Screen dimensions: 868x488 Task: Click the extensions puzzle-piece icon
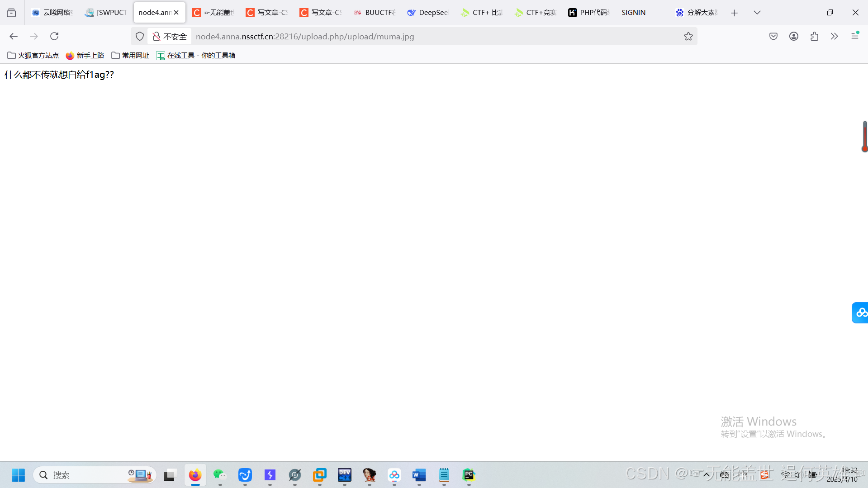point(815,36)
